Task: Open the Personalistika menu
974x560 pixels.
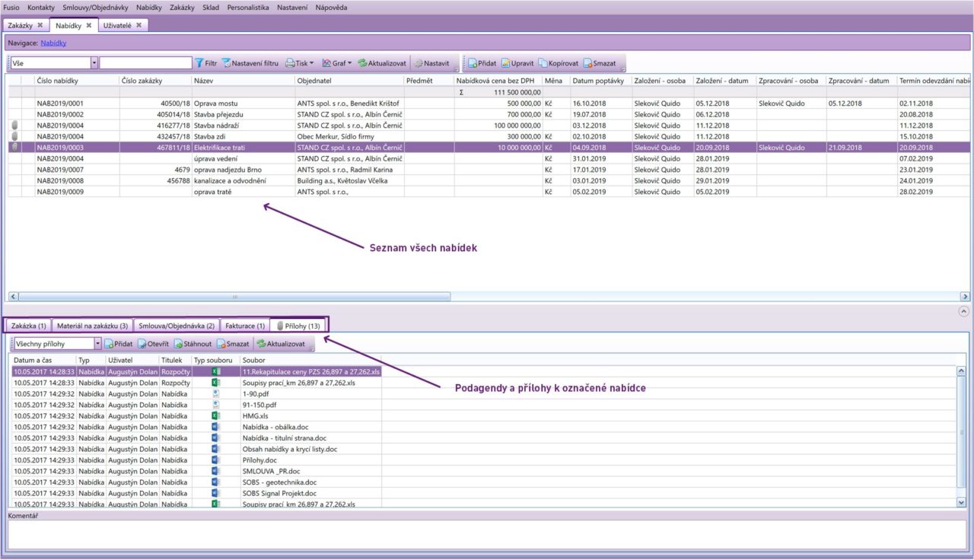Action: 248,7
